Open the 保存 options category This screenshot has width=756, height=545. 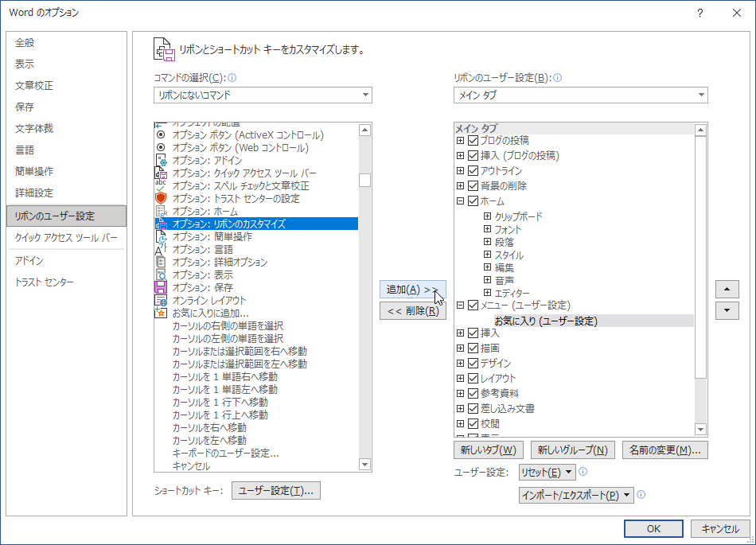[67, 107]
